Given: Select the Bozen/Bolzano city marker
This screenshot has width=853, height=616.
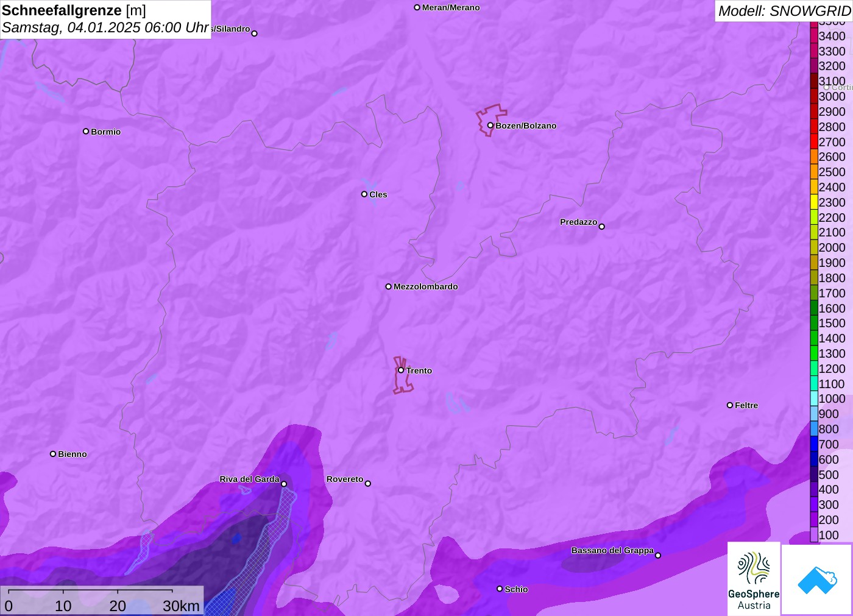Looking at the screenshot, I should [x=490, y=126].
